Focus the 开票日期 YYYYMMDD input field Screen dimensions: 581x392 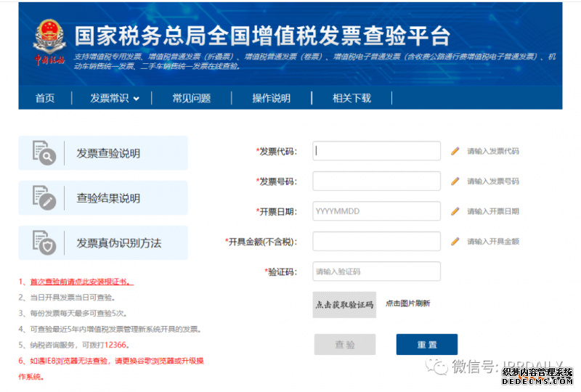point(376,211)
